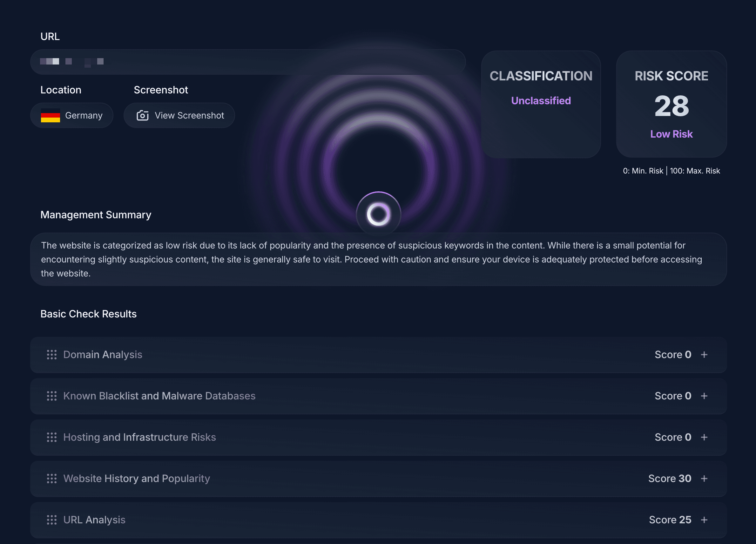Click the grid icon beside Website History and Popularity
This screenshot has height=544, width=756.
[x=52, y=478]
